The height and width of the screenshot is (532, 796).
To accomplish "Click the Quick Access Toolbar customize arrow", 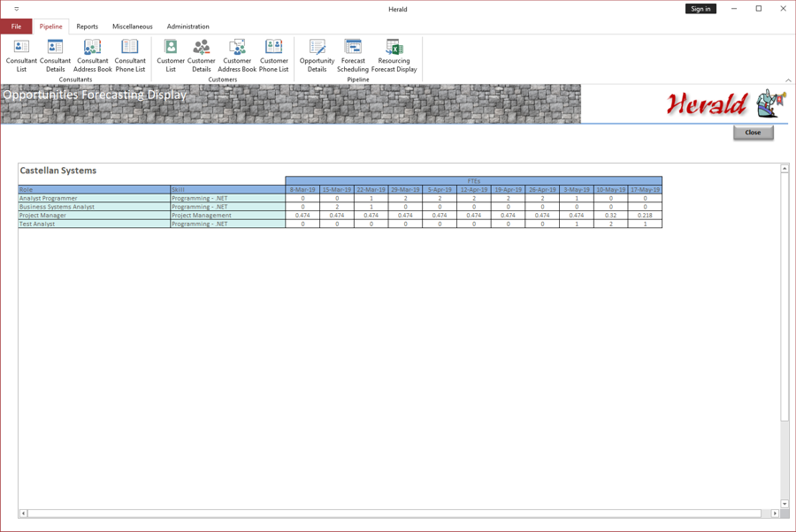I will 16,9.
